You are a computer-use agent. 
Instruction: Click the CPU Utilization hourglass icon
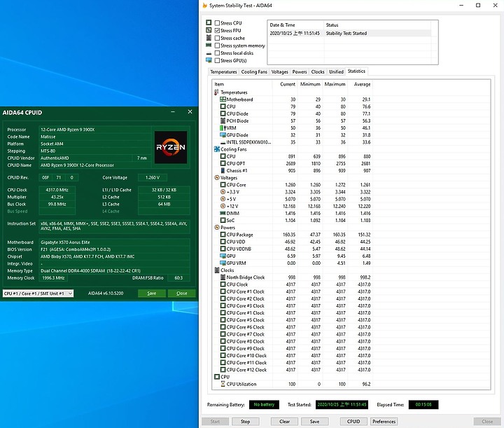point(223,384)
